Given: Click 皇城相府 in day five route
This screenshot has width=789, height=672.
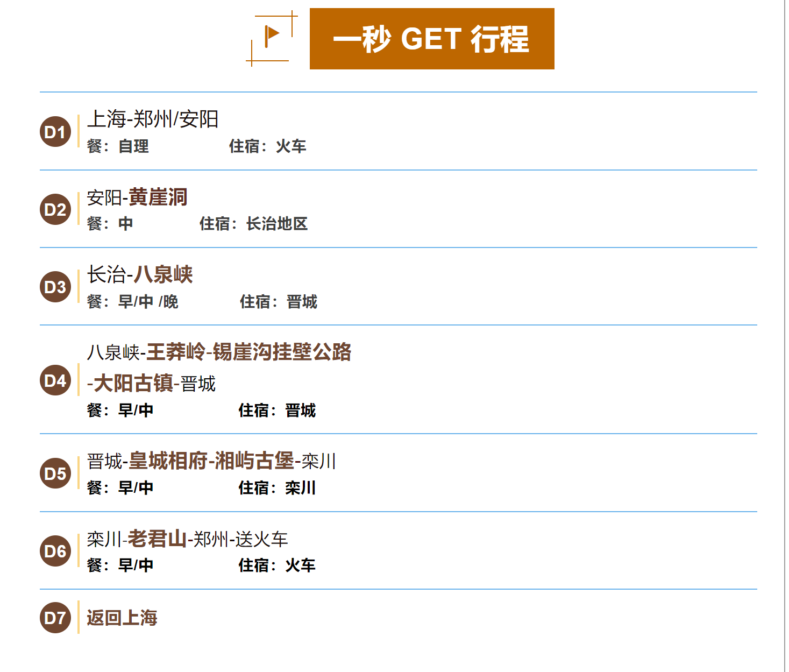Looking at the screenshot, I should tap(168, 461).
